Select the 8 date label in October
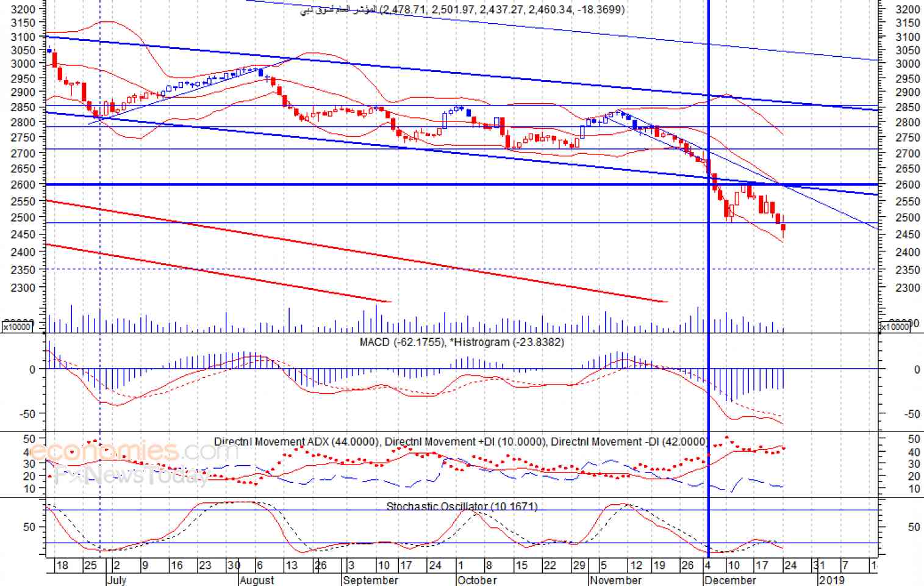Viewport: 924px width, 586px height. click(x=489, y=565)
